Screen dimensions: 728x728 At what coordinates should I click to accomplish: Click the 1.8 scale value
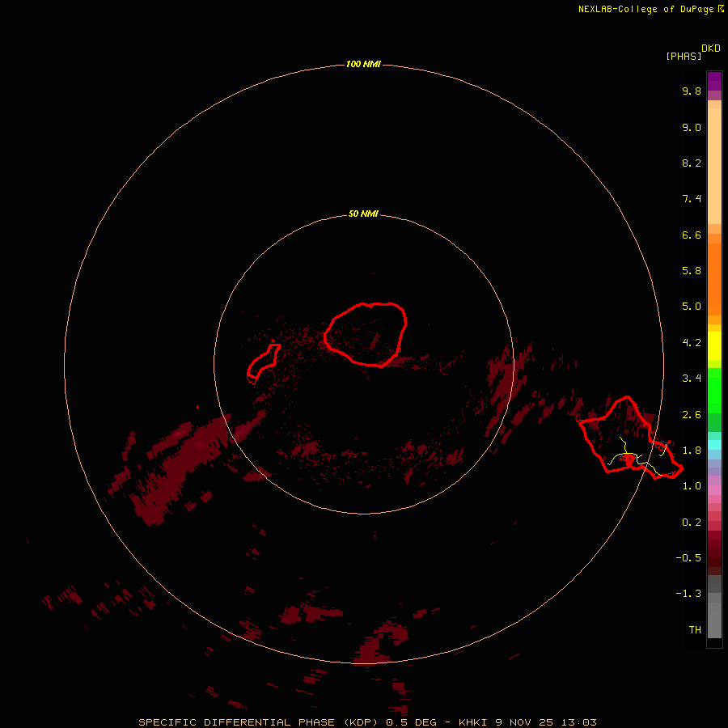coord(692,451)
